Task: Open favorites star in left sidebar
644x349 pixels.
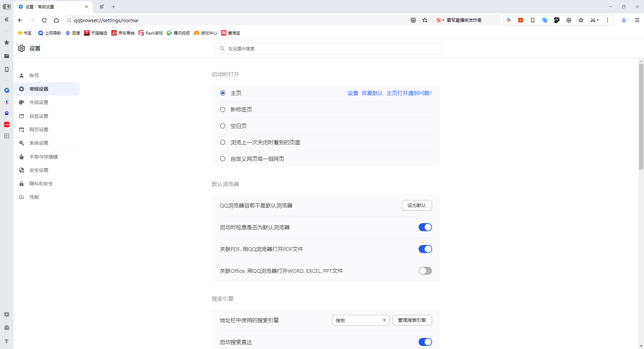Action: [7, 43]
